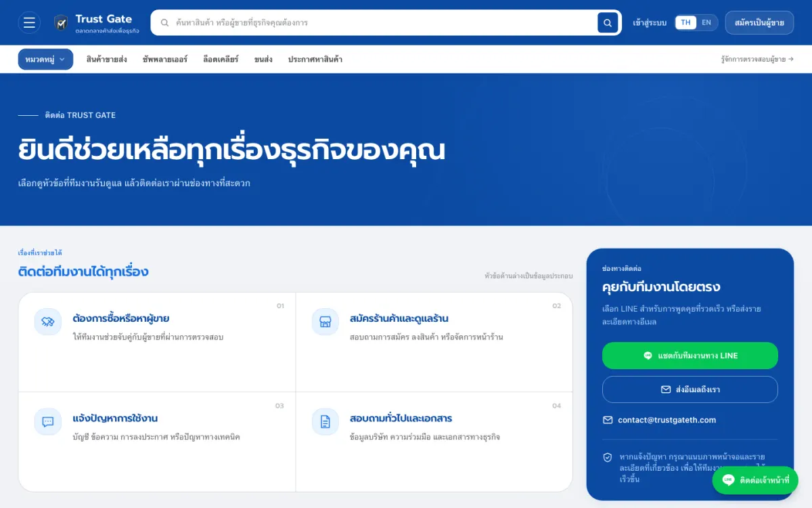Screen dimensions: 812x508
Task: Click the envelope icon beside contact@trustgateth.com
Action: point(608,420)
